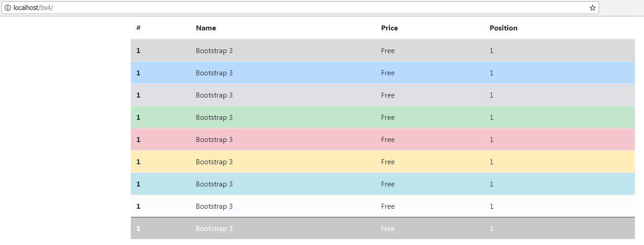Click the site information icon in address bar
The height and width of the screenshot is (245, 644).
7,8
